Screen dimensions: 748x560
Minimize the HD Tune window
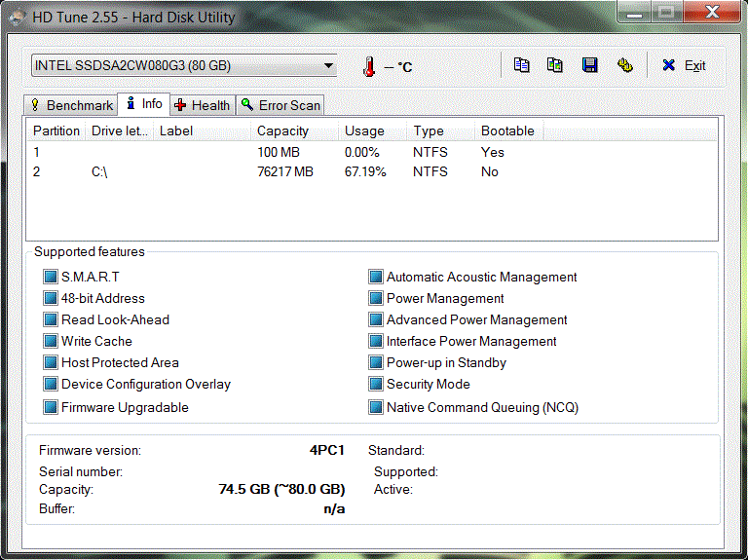click(634, 13)
